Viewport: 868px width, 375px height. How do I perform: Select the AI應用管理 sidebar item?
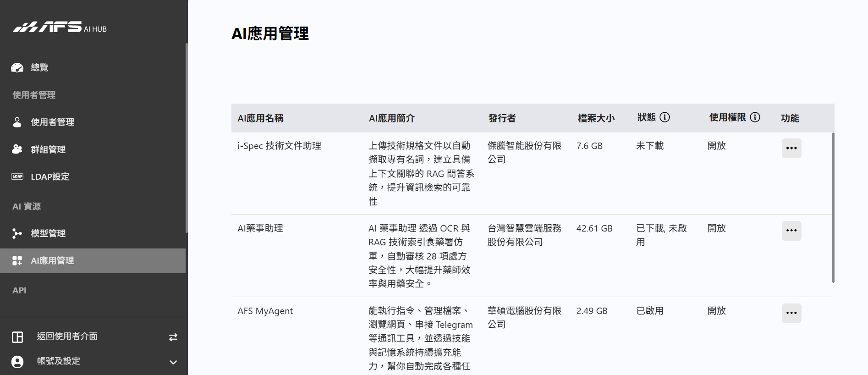point(93,261)
